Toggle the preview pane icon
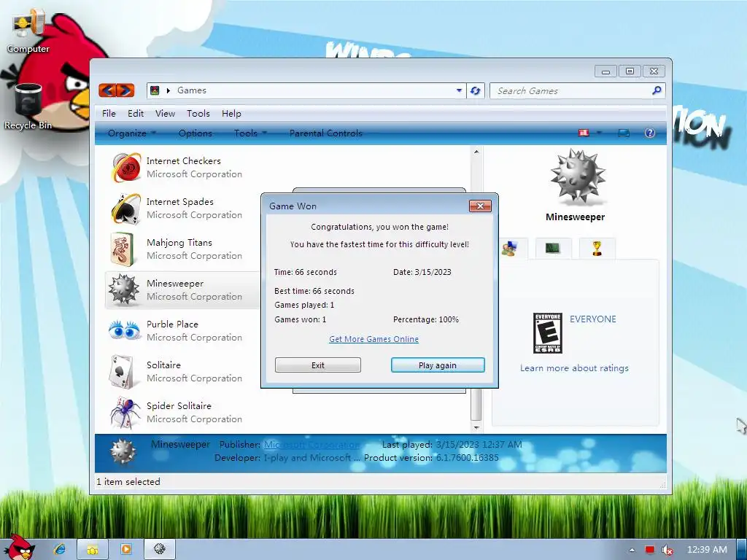Image resolution: width=747 pixels, height=560 pixels. coord(624,133)
